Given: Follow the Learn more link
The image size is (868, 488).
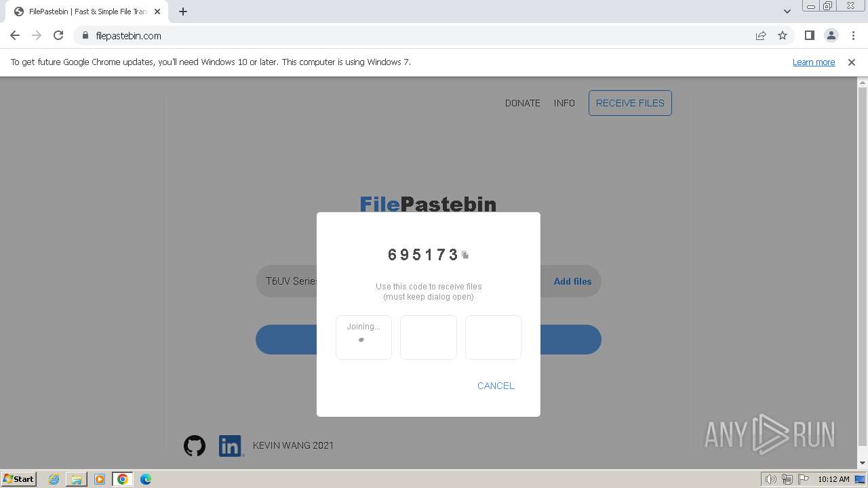Looking at the screenshot, I should (814, 62).
